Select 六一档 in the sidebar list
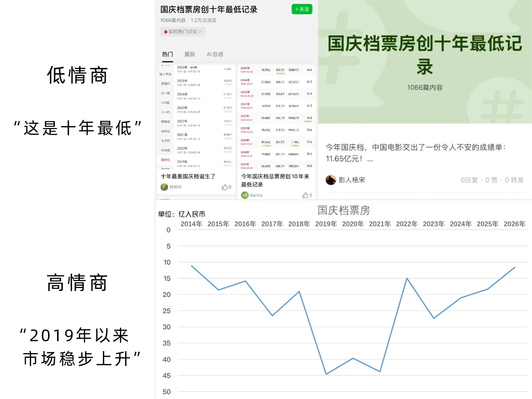Viewport: 532px width, 399px height. click(x=165, y=112)
